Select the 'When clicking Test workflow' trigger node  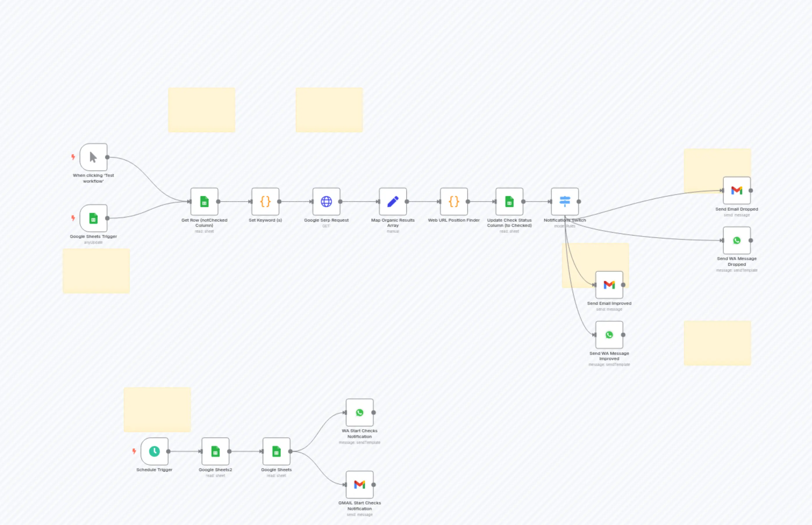93,157
